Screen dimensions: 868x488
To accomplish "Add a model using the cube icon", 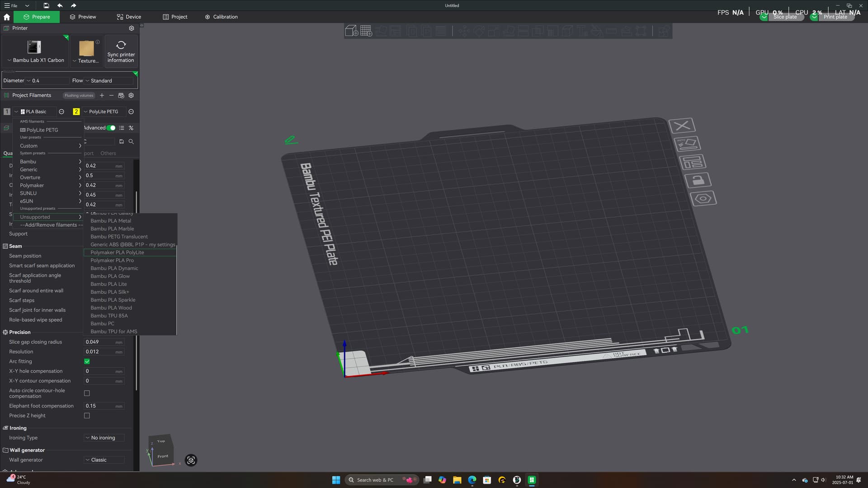I will [x=352, y=31].
